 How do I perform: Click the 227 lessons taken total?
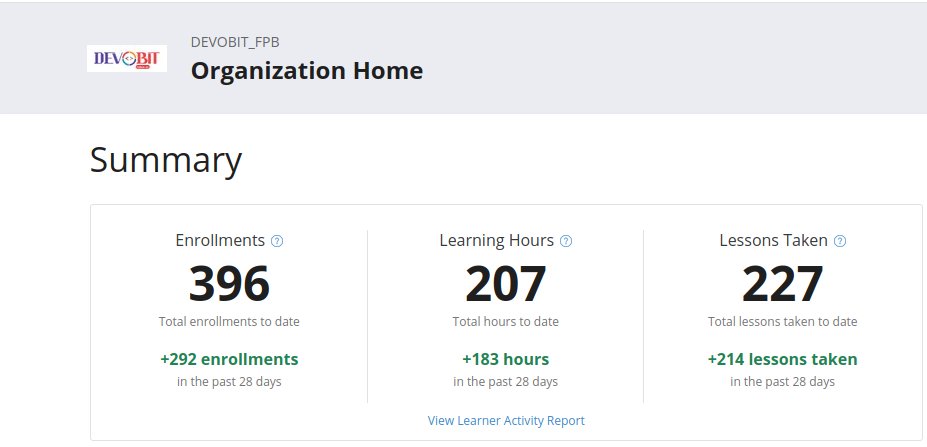point(782,284)
